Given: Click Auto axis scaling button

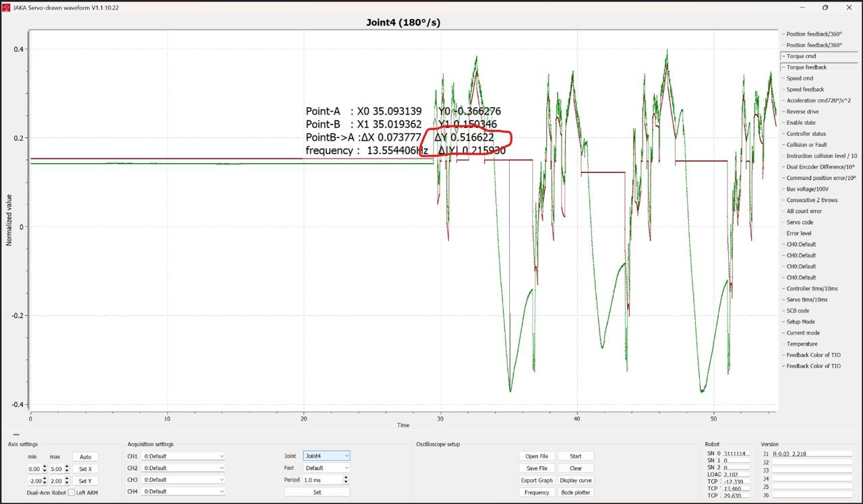Looking at the screenshot, I should 85,457.
